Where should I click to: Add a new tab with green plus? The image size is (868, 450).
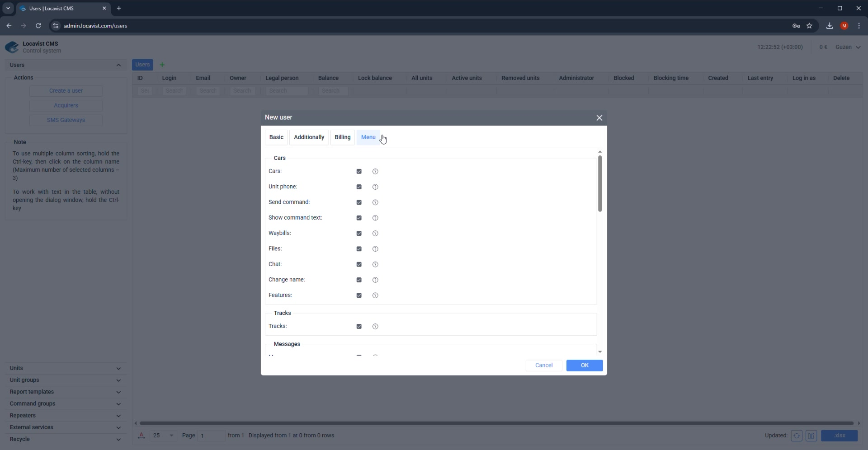pyautogui.click(x=162, y=65)
